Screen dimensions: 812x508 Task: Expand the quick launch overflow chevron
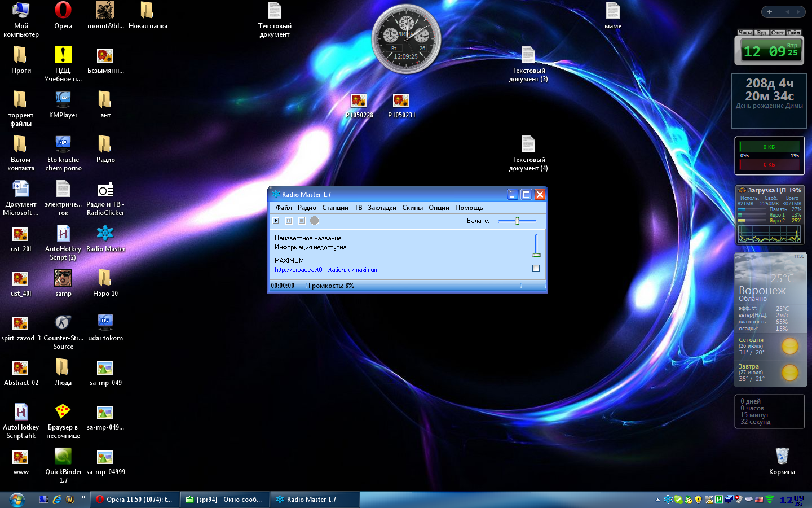click(83, 497)
